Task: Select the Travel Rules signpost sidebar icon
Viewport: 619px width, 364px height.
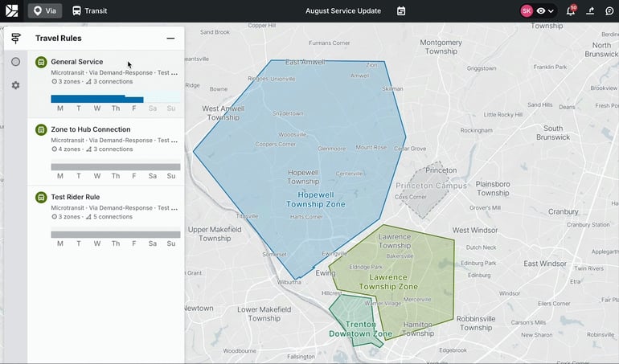Action: 15,38
